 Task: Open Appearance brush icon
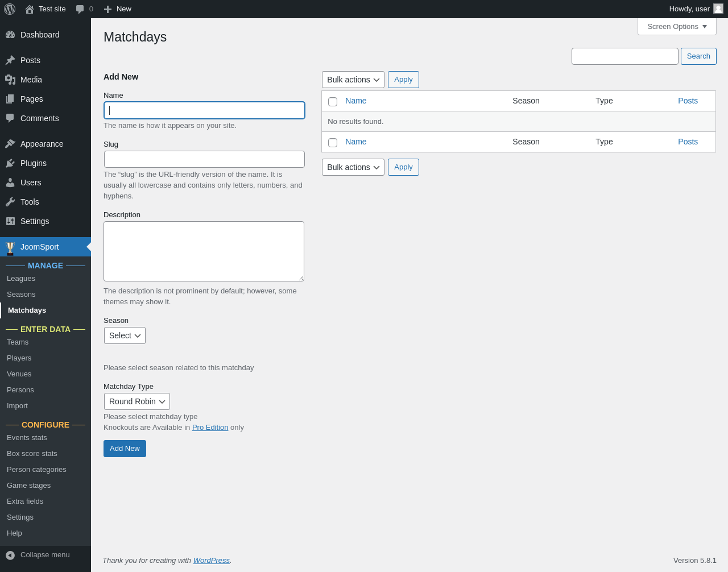pyautogui.click(x=10, y=144)
